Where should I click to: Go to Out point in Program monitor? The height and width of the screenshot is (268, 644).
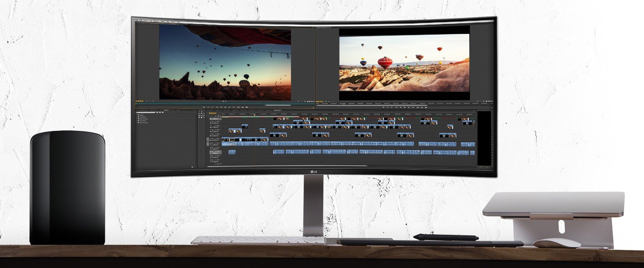413,107
